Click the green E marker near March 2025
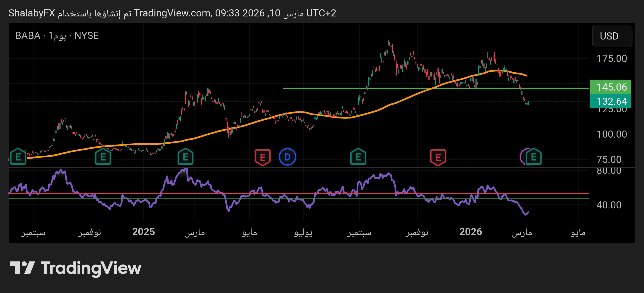Image resolution: width=644 pixels, height=293 pixels. click(185, 157)
